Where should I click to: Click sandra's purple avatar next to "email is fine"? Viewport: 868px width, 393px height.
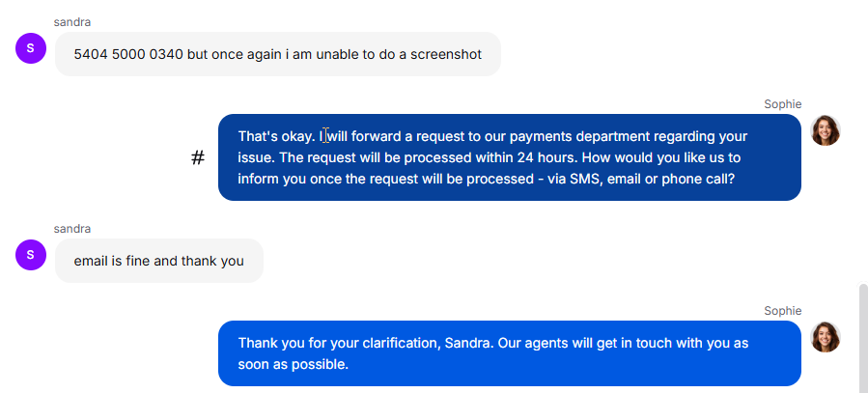[x=31, y=255]
